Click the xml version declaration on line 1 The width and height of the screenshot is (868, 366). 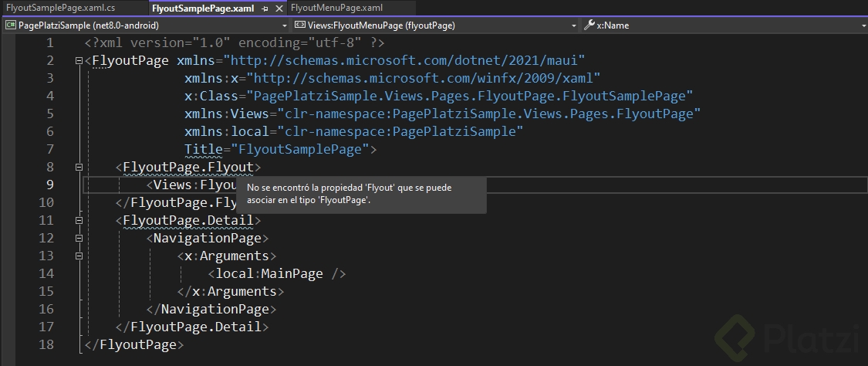click(x=235, y=43)
